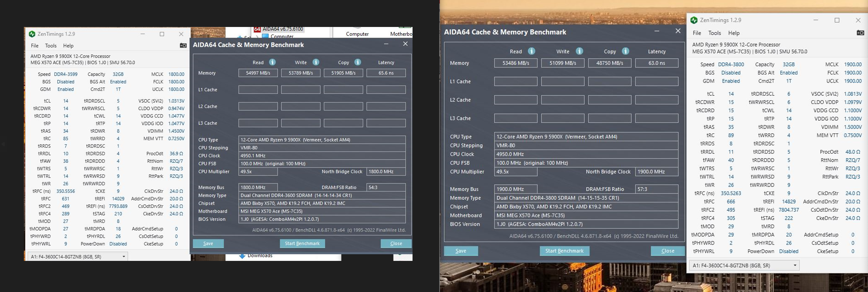868x292 pixels.
Task: Click CPU Clock field 4950.1 MHz
Action: (x=322, y=156)
